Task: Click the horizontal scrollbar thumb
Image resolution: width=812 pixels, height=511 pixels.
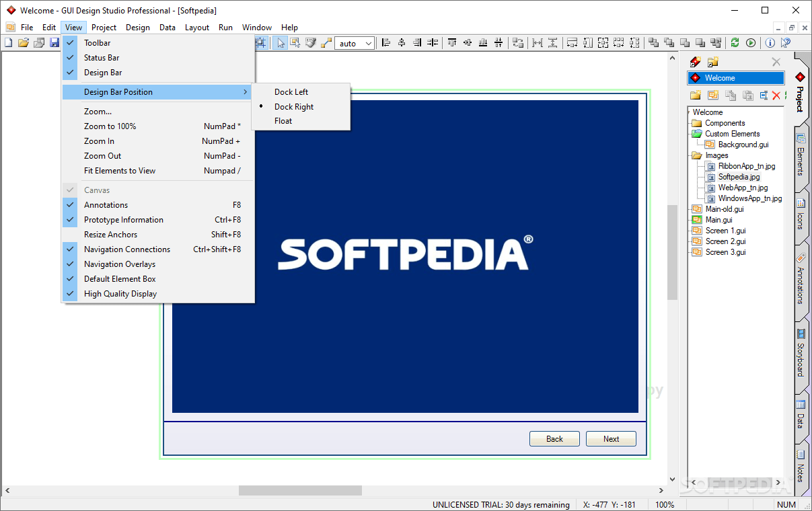Action: (300, 490)
